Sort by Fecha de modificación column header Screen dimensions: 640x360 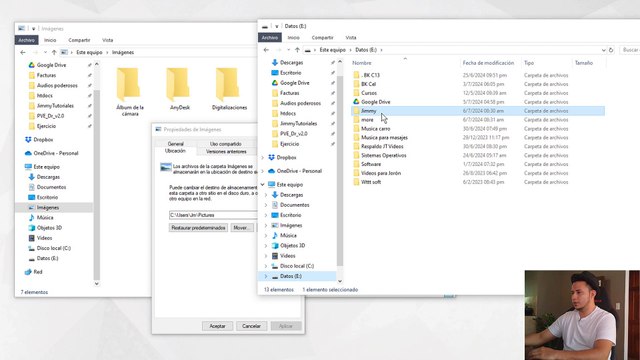(x=488, y=63)
